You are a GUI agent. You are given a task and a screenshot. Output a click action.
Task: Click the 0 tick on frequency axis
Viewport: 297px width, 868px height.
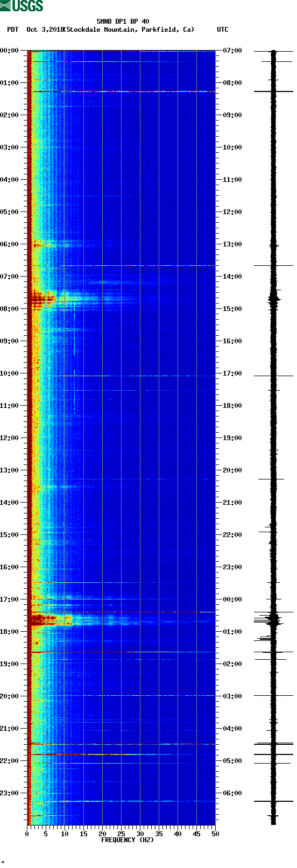(27, 834)
